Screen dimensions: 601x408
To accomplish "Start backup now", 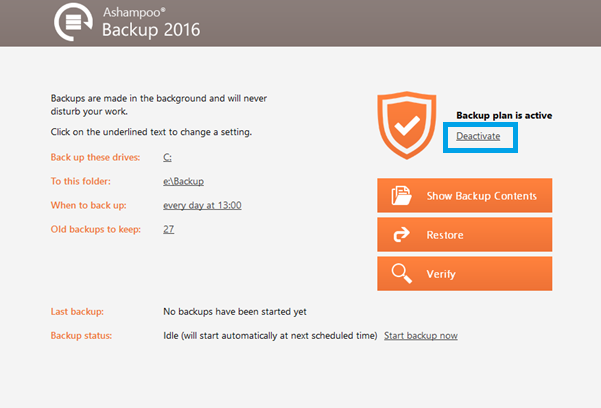I will (x=421, y=336).
